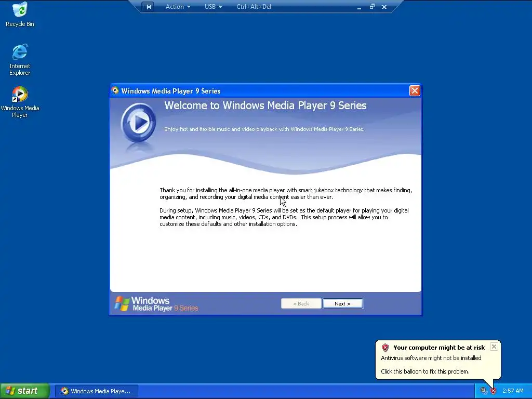The height and width of the screenshot is (399, 532).
Task: Open the Recycle Bin desktop icon
Action: point(20,14)
